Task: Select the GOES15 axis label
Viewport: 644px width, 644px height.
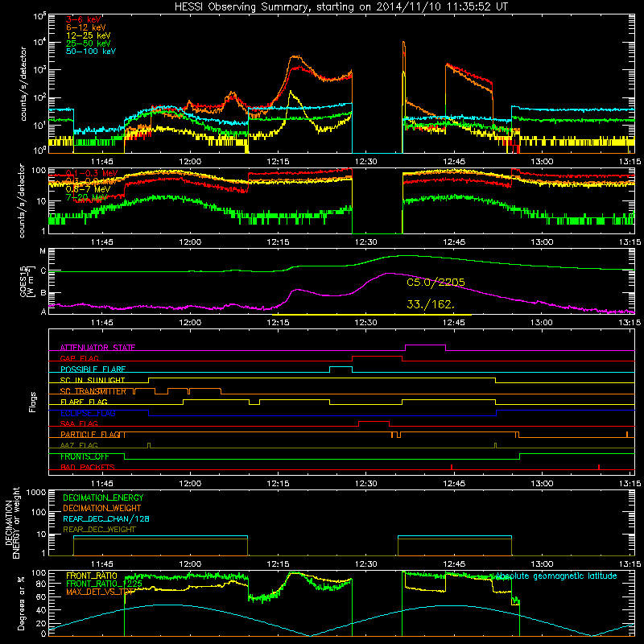Action: [x=27, y=281]
